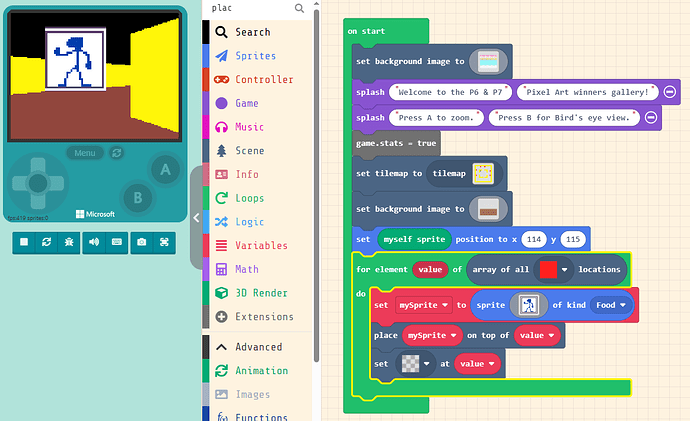This screenshot has width=690, height=421.
Task: Open the mySprite variable dropdown in set block
Action: [423, 305]
